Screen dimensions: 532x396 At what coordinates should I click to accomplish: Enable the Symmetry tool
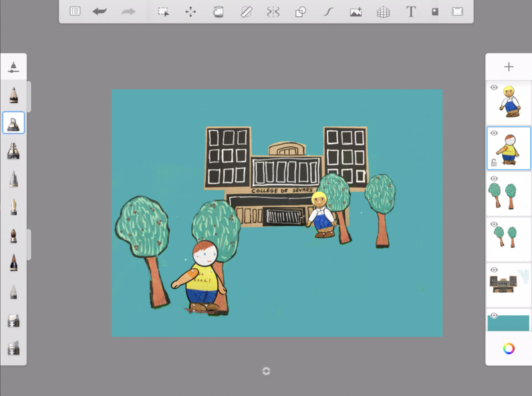pyautogui.click(x=273, y=12)
